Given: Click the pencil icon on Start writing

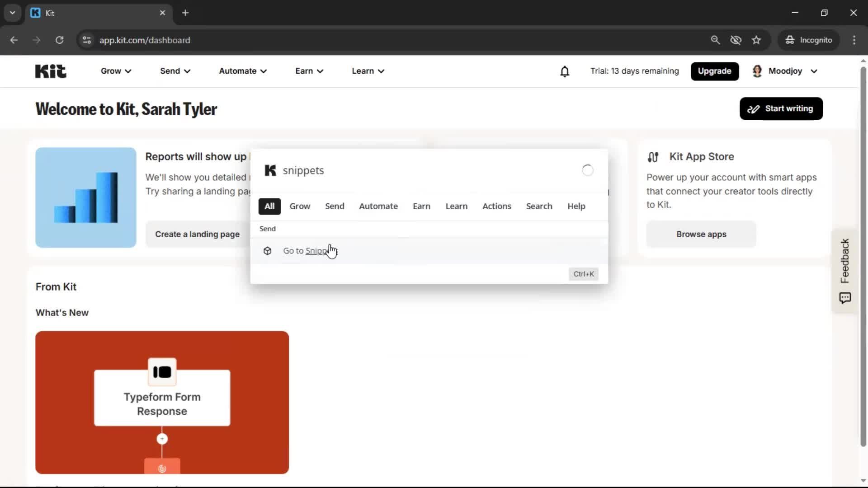Looking at the screenshot, I should 753,108.
